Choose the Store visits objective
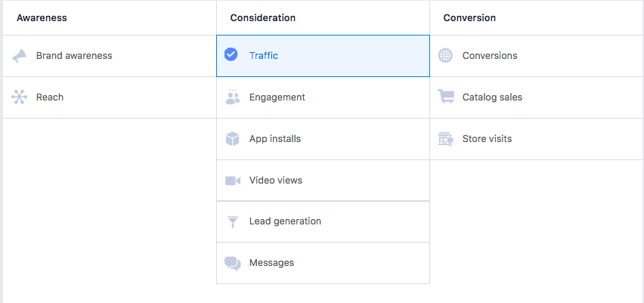The image size is (644, 303). (x=487, y=139)
